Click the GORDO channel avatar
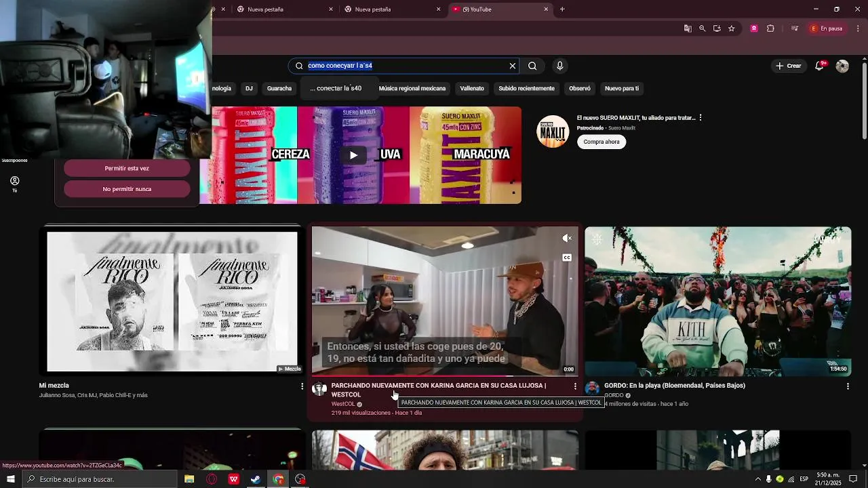868x488 pixels. [x=592, y=388]
